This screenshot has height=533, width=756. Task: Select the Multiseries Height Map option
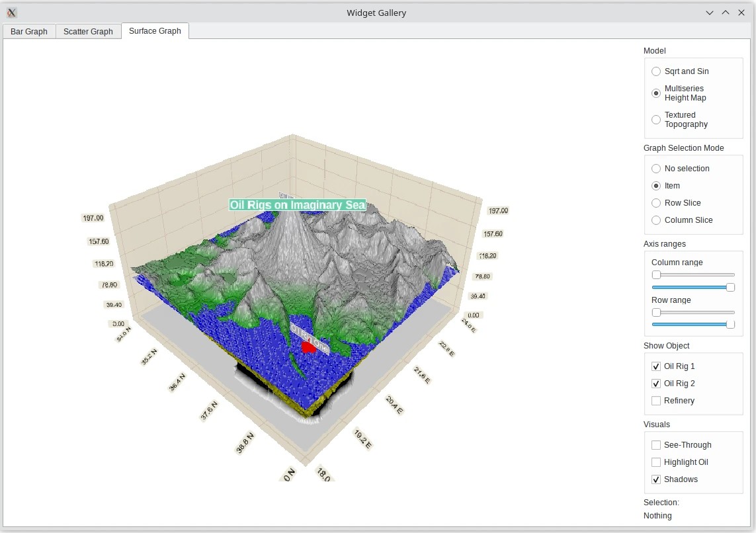pyautogui.click(x=656, y=93)
